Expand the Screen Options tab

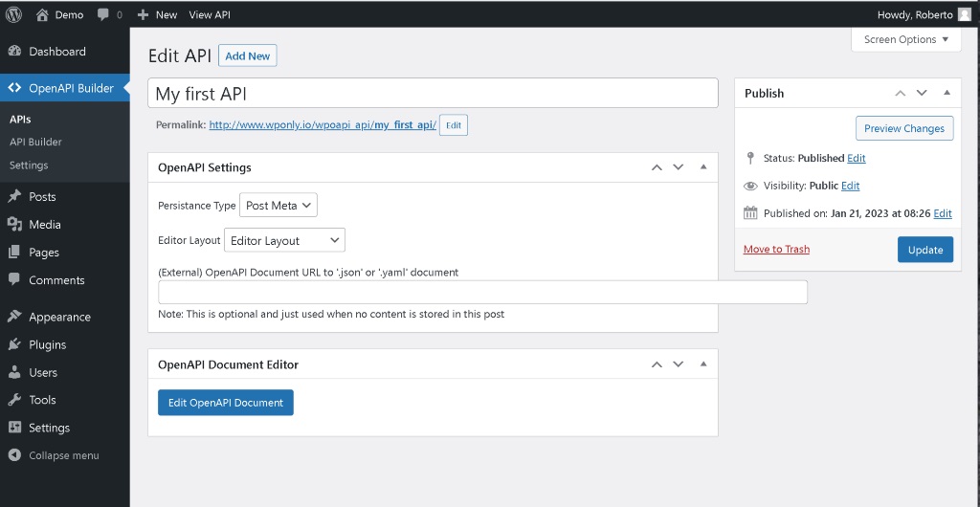(906, 39)
